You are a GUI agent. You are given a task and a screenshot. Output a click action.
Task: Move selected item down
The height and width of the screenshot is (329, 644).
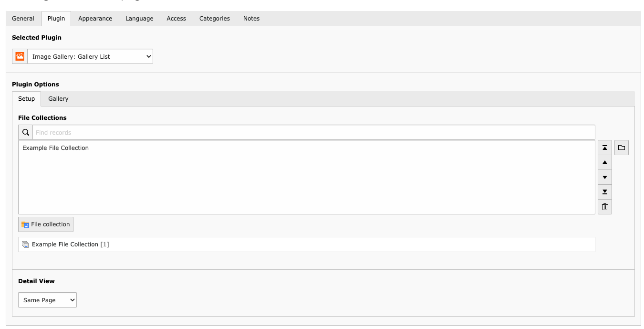point(605,177)
